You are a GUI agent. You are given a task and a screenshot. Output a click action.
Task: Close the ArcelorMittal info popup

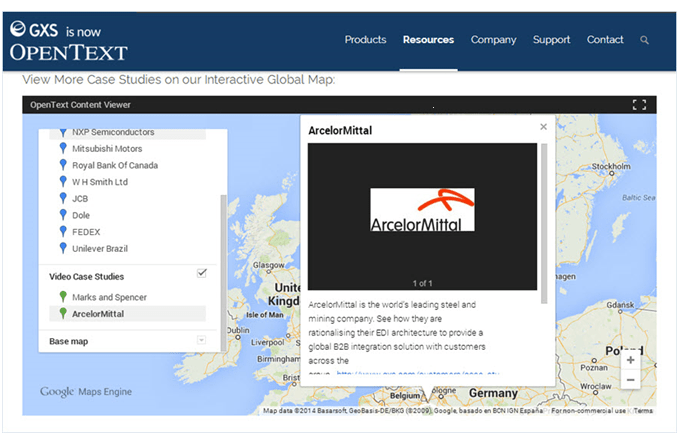[543, 127]
